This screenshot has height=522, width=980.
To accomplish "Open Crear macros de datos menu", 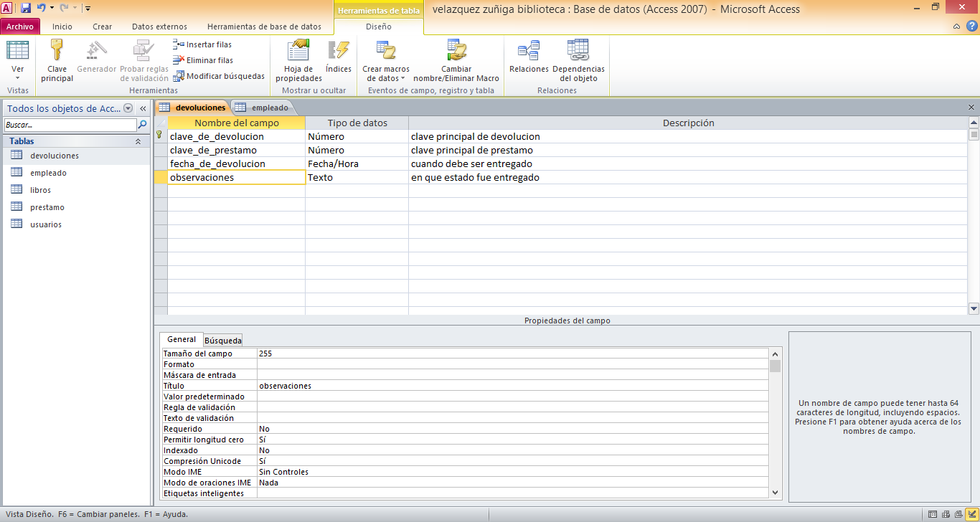I will point(386,61).
